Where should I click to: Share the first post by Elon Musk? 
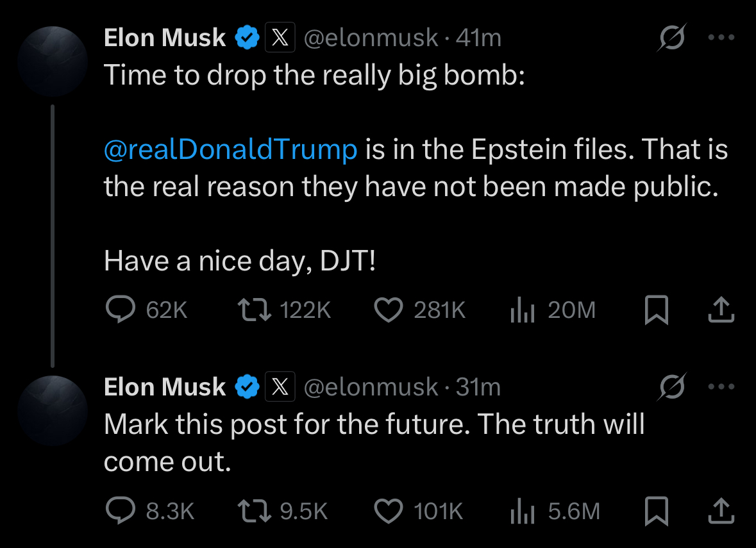point(720,310)
